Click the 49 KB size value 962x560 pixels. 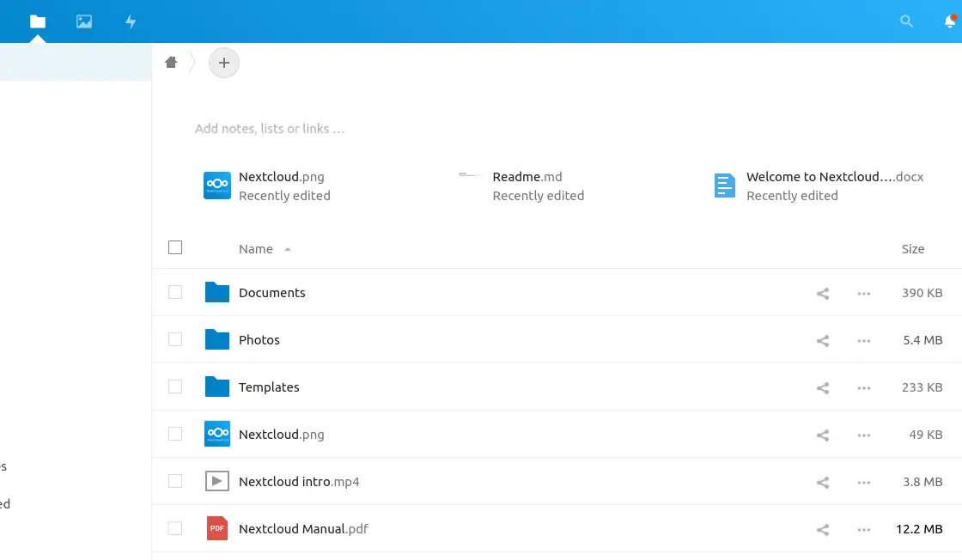(x=925, y=435)
